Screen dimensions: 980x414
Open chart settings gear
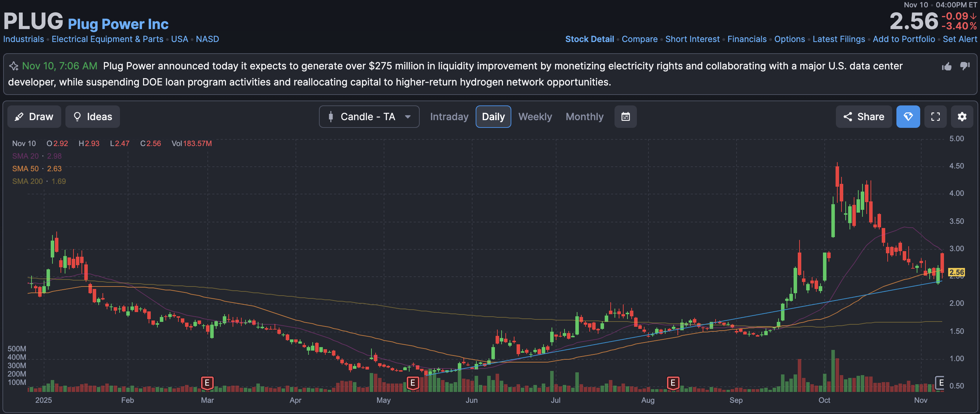coord(962,117)
